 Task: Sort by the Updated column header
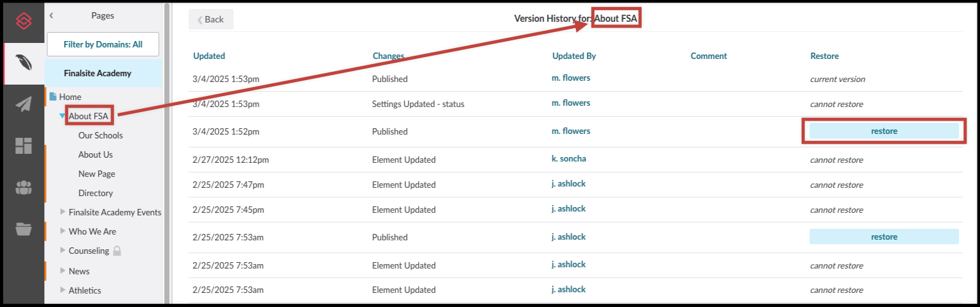tap(209, 56)
